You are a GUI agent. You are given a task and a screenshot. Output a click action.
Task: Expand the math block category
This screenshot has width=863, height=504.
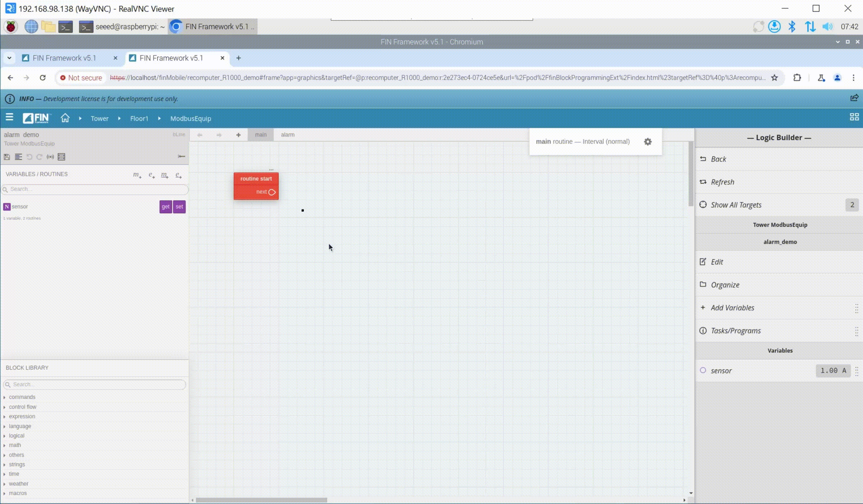[15, 445]
